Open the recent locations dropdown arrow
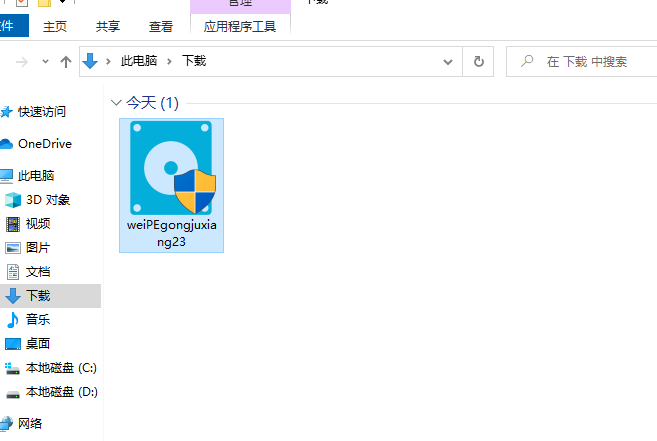The width and height of the screenshot is (657, 441). [45, 62]
